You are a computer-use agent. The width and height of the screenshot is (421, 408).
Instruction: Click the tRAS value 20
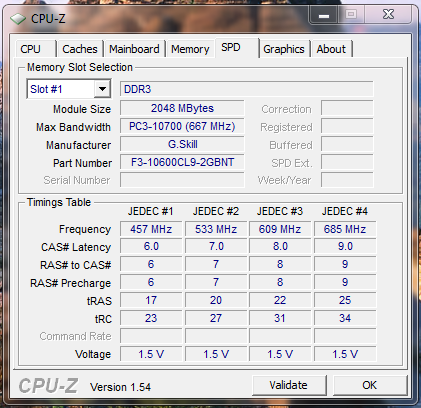click(x=216, y=300)
